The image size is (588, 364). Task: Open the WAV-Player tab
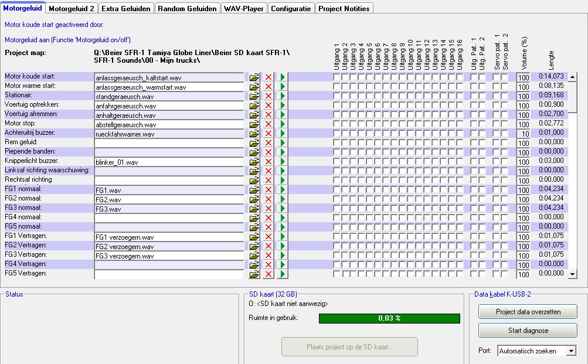(244, 8)
